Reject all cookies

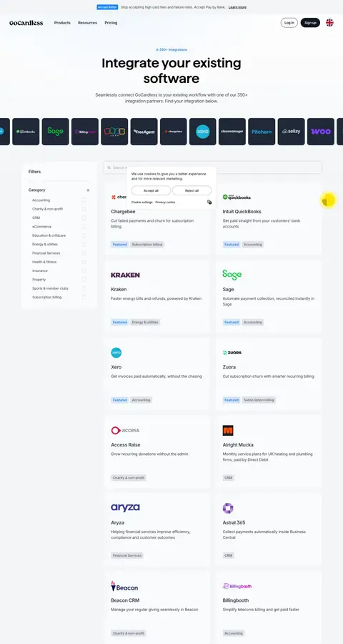pyautogui.click(x=192, y=190)
